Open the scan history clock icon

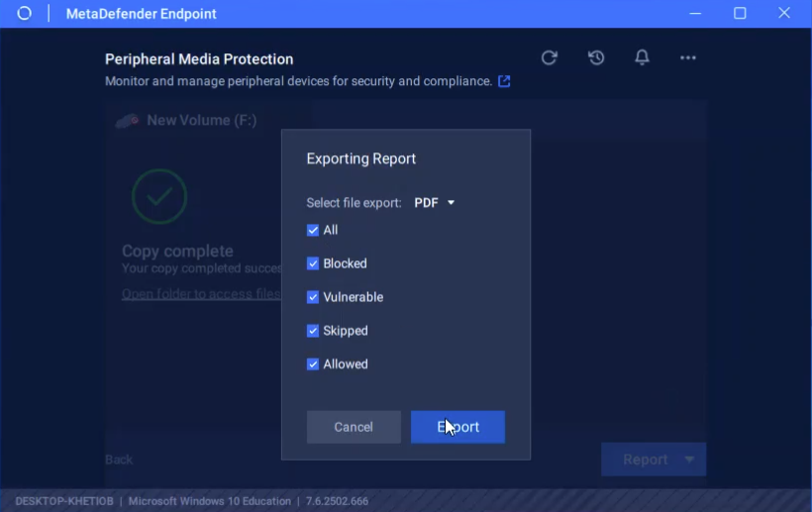coord(596,57)
